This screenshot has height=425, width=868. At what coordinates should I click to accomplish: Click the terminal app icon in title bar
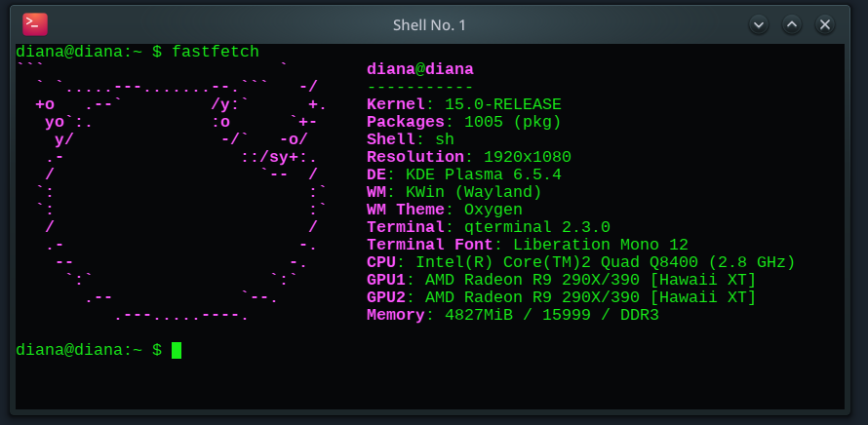click(35, 24)
